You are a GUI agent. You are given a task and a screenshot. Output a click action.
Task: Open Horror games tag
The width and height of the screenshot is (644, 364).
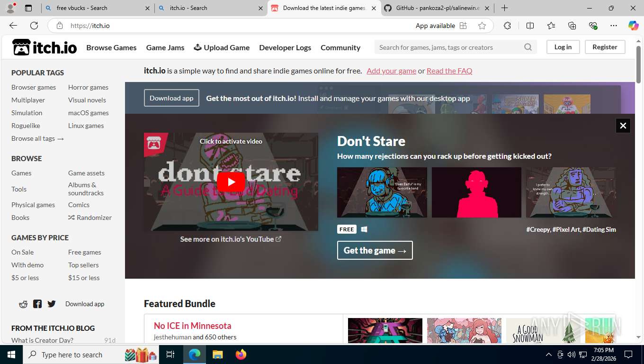pyautogui.click(x=88, y=87)
